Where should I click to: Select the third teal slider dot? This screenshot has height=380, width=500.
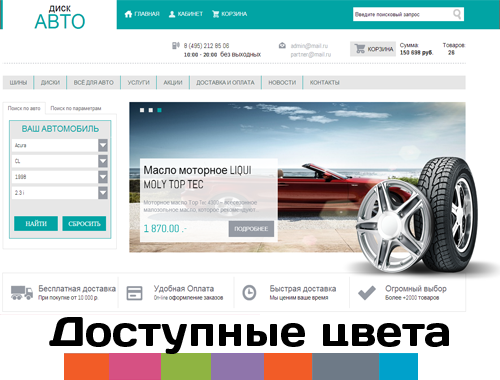[159, 110]
